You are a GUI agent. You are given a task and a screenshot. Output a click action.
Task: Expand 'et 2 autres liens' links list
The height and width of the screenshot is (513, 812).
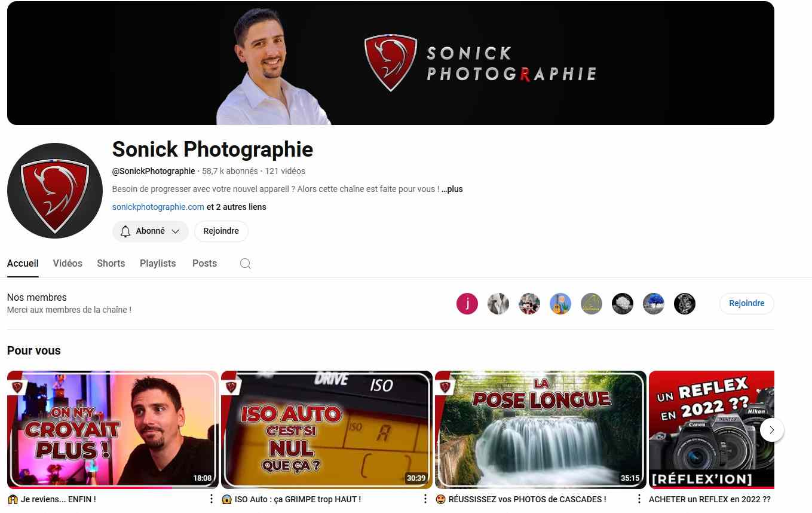pos(237,207)
